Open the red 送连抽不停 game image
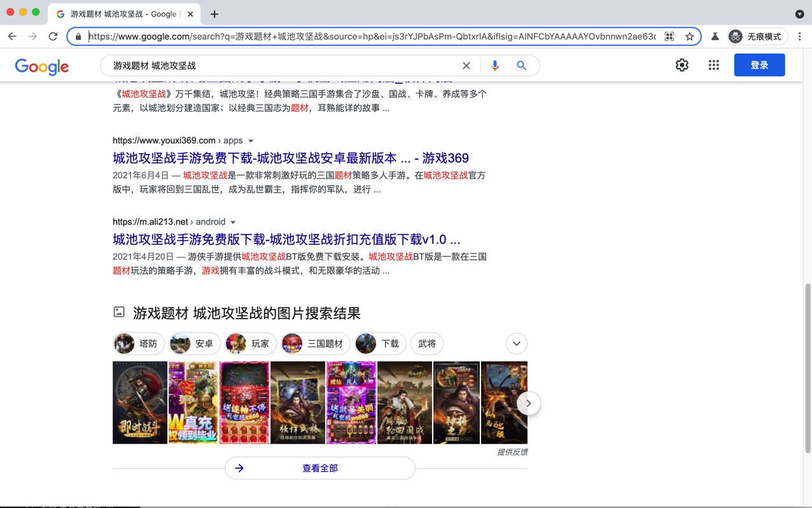Screen dimensions: 812x508 pos(244,402)
